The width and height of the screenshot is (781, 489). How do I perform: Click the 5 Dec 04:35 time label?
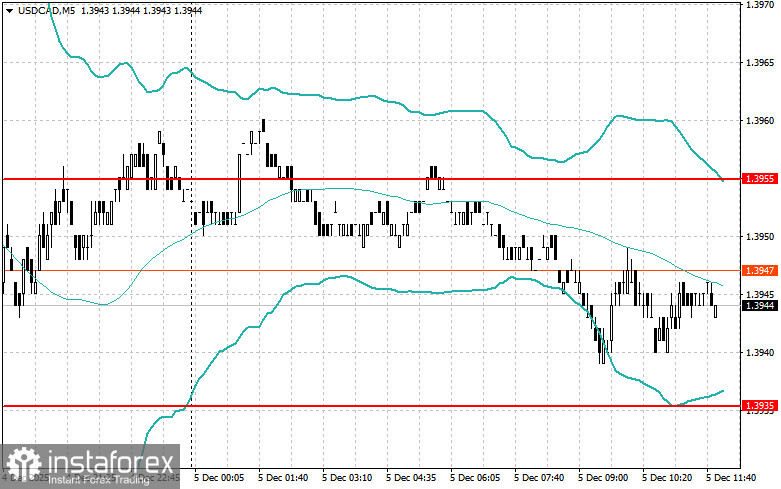pyautogui.click(x=411, y=478)
